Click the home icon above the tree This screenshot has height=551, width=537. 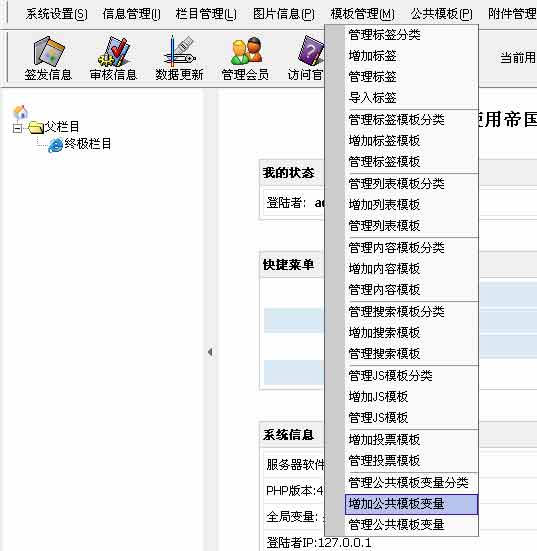click(20, 112)
